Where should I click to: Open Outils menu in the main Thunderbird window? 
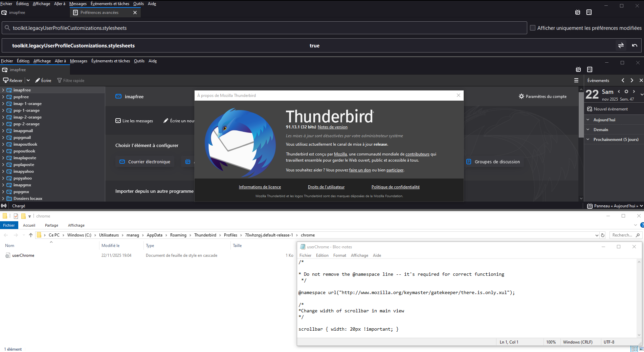(139, 61)
